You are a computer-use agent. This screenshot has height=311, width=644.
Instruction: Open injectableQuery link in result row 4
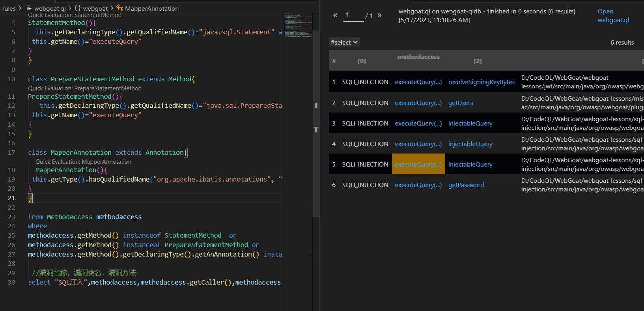click(x=470, y=144)
